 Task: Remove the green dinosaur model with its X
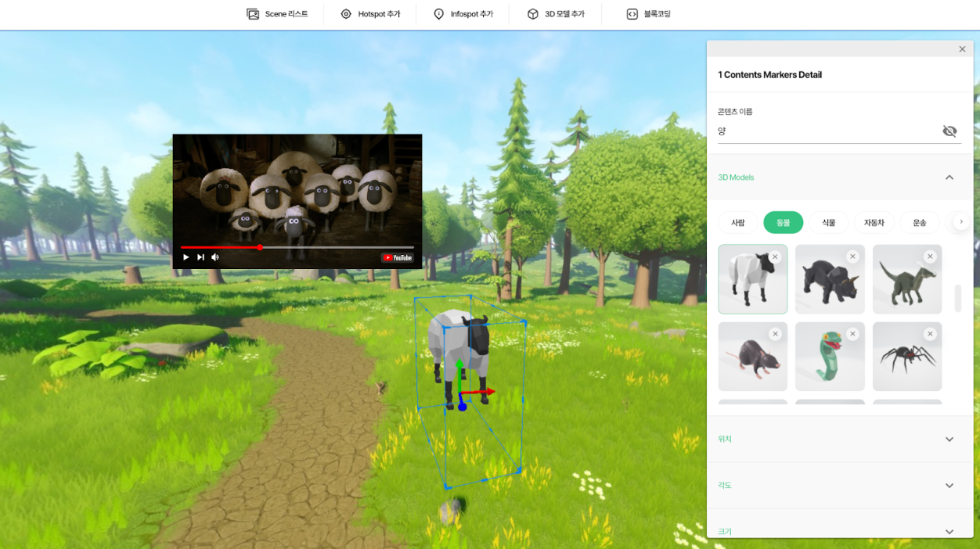(x=930, y=257)
